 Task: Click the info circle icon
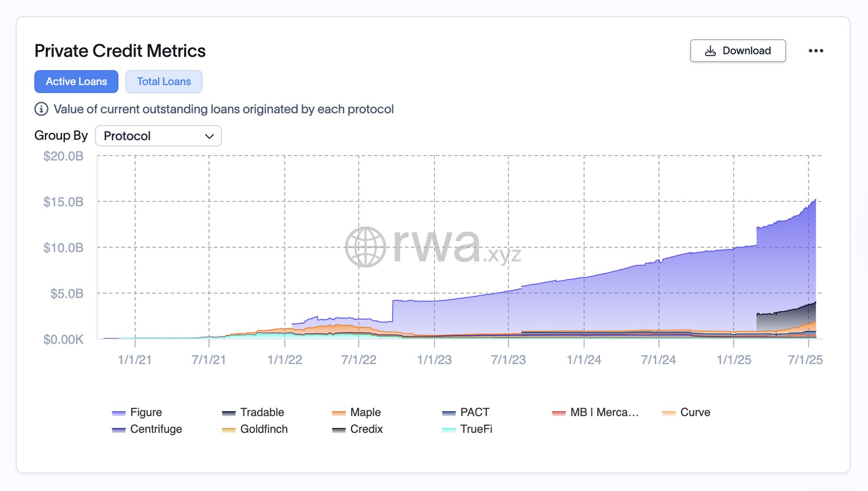(41, 109)
